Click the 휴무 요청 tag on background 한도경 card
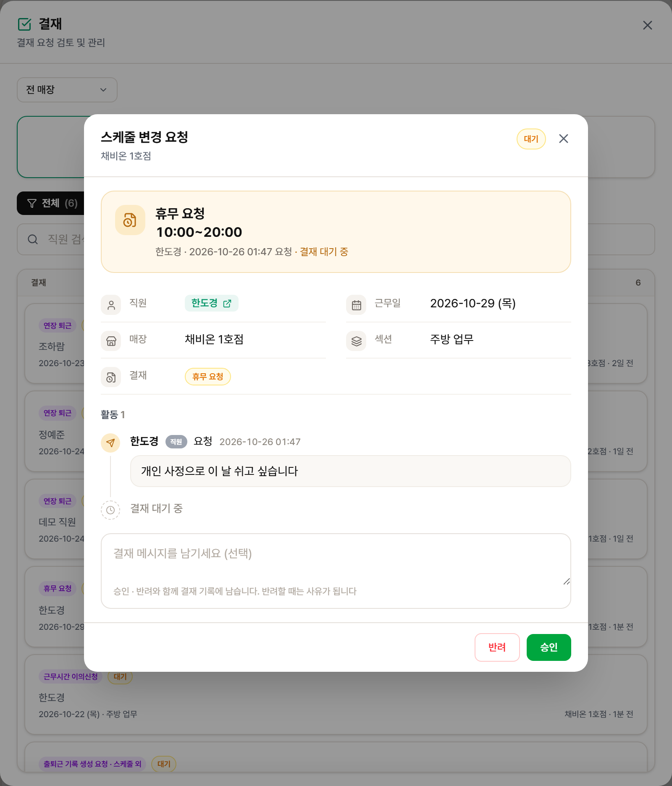The height and width of the screenshot is (786, 672). tap(58, 588)
